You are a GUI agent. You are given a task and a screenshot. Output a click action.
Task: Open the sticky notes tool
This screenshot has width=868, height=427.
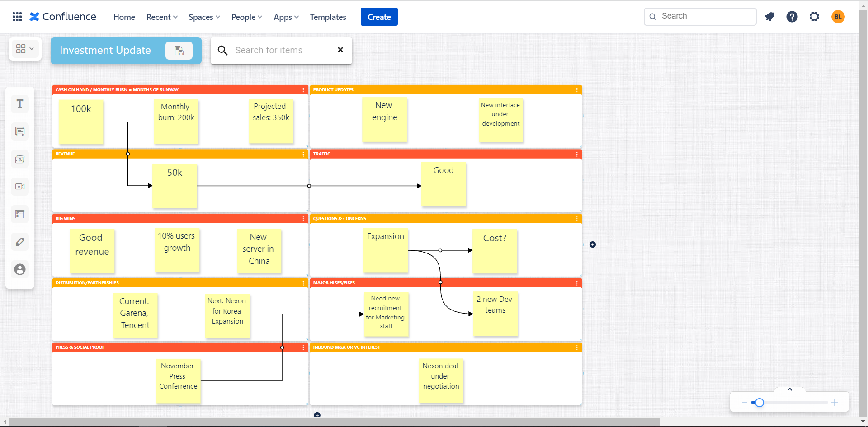click(19, 131)
